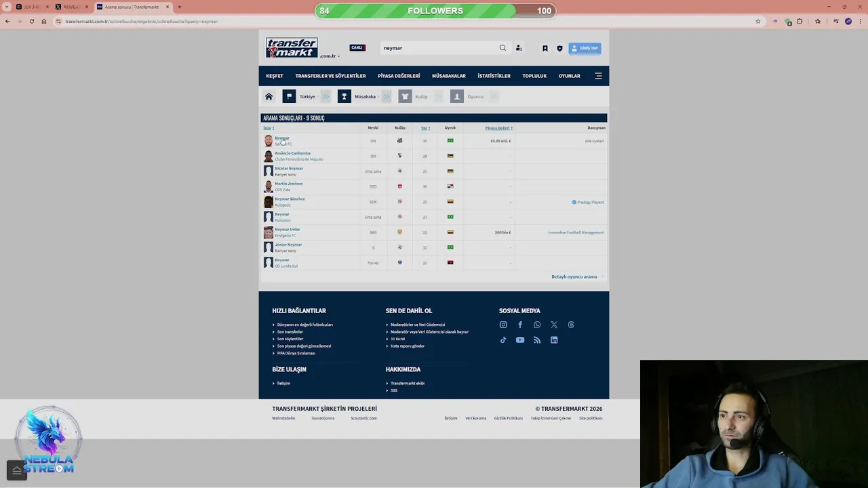Click the shield icon in header
The width and height of the screenshot is (868, 488).
559,48
